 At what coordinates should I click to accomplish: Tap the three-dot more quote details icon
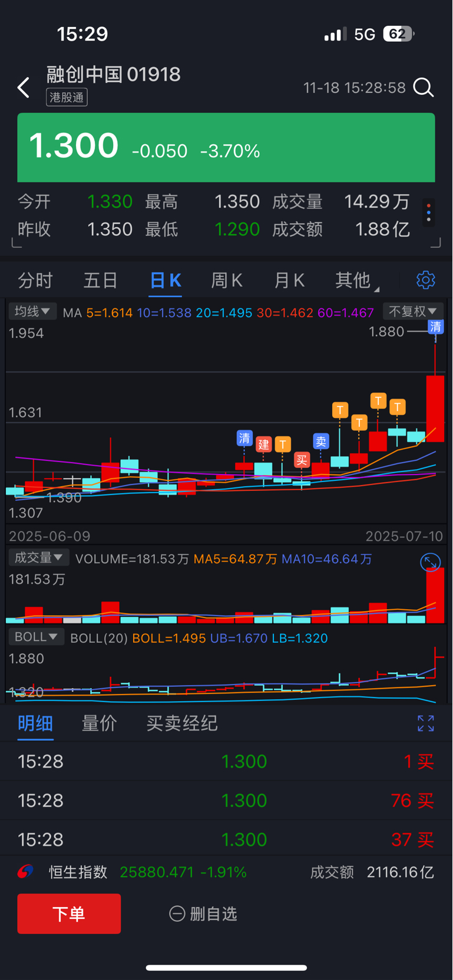click(x=429, y=212)
